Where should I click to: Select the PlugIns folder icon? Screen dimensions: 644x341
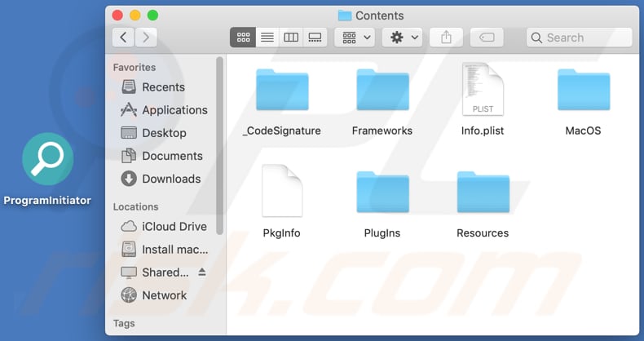[x=383, y=193]
